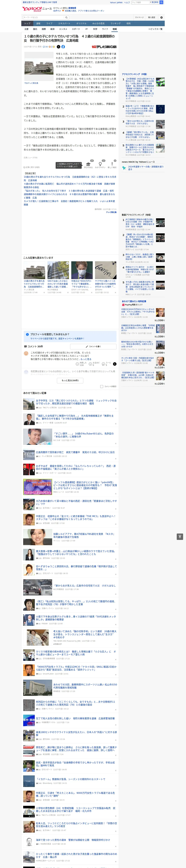Click the comment bubble count 30 icon

pyautogui.click(x=45, y=47)
